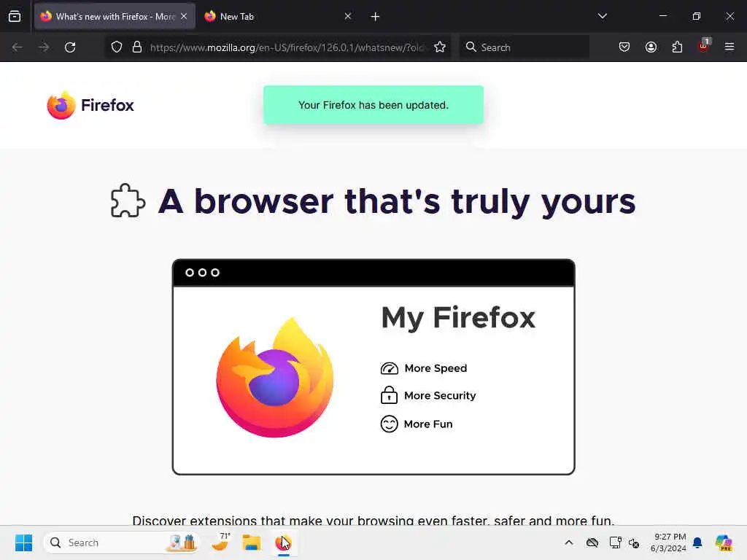Open the cloud sync status tray icon

click(592, 542)
